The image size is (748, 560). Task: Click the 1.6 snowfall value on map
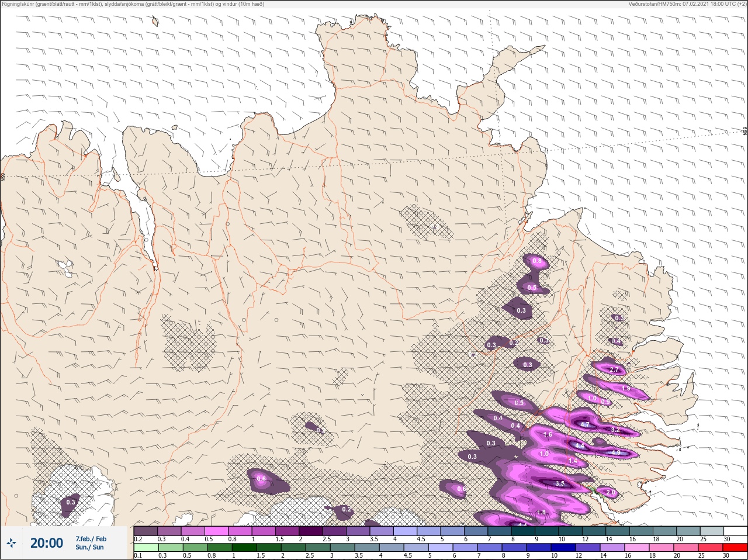[x=548, y=434]
